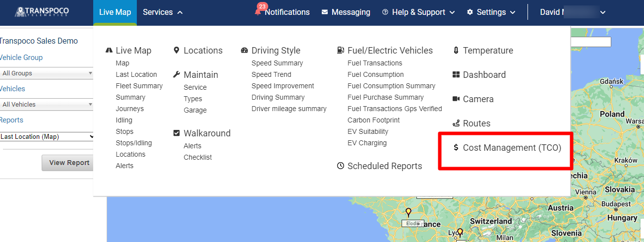
Task: Click the Camera video icon
Action: (456, 99)
